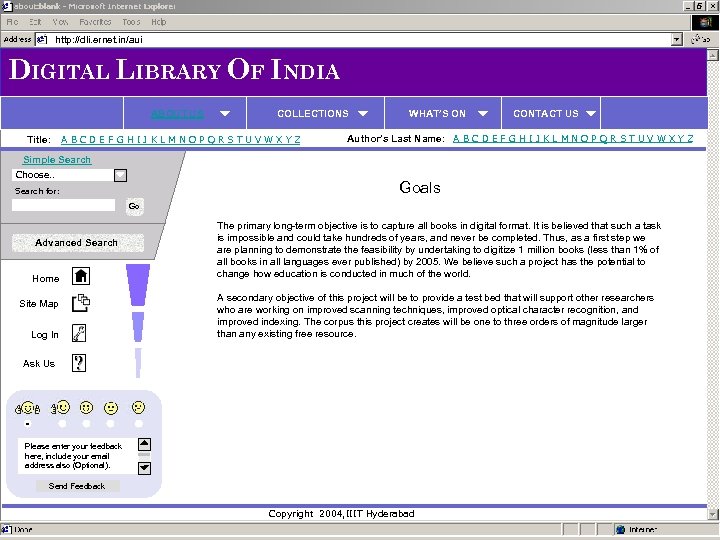Click the second happy smiley face
Screen dimensions: 720x540
click(61, 407)
